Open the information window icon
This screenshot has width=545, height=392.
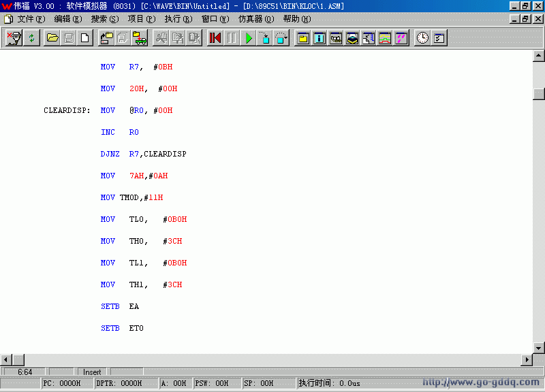tap(319, 38)
